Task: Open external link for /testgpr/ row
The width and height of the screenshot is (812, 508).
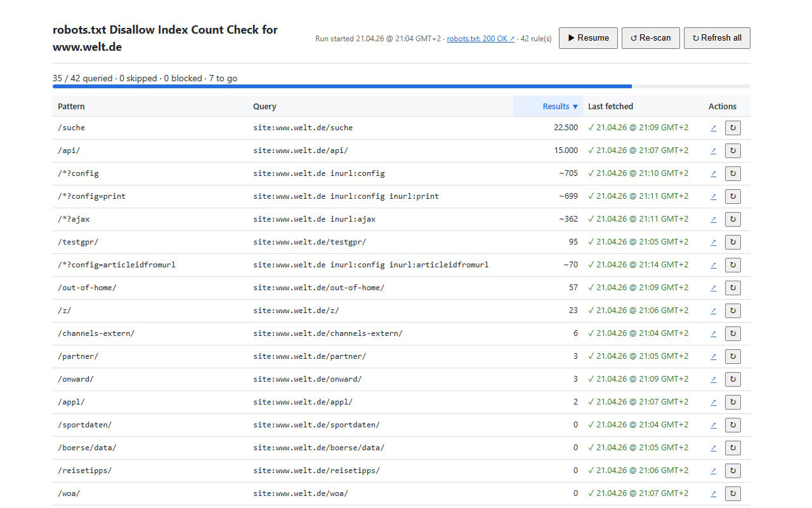Action: (714, 243)
